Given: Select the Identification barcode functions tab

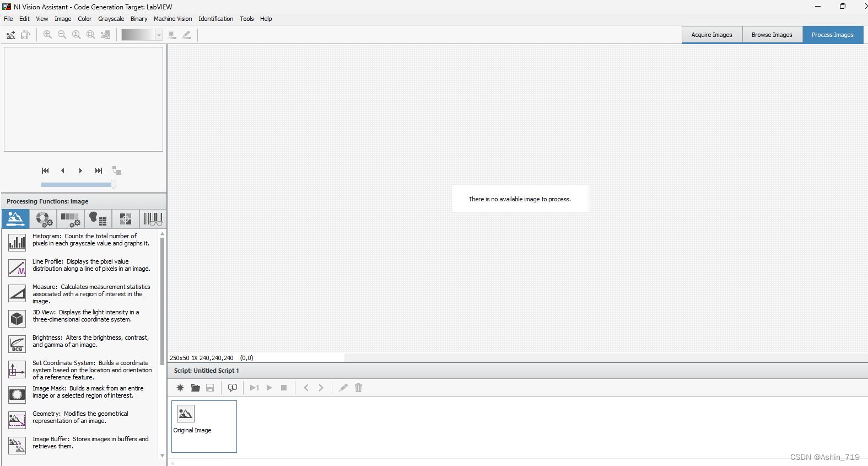Looking at the screenshot, I should click(153, 219).
